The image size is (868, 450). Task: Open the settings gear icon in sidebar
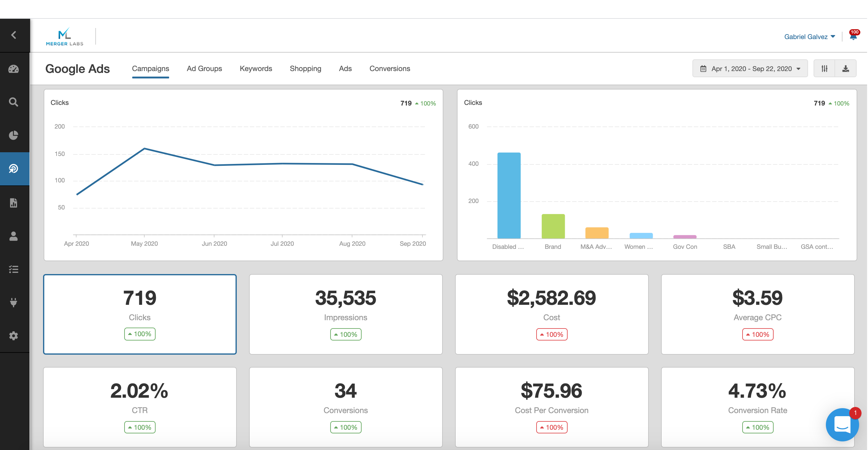[x=14, y=336]
